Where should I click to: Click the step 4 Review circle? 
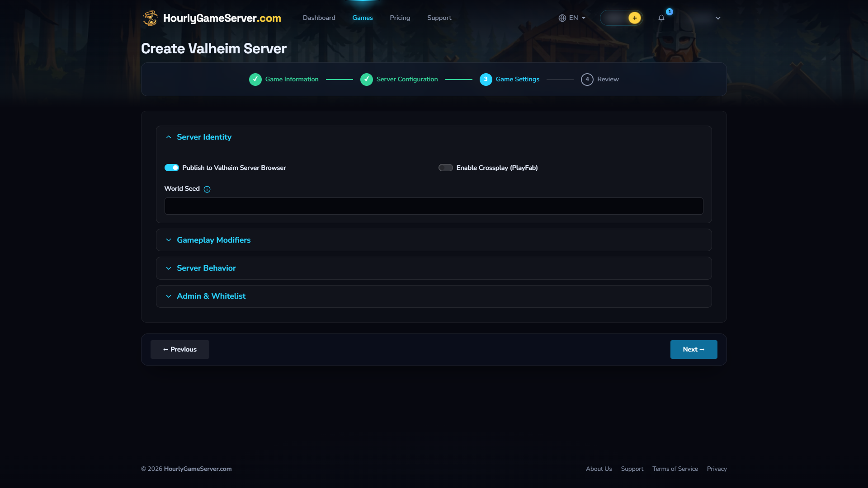(587, 80)
